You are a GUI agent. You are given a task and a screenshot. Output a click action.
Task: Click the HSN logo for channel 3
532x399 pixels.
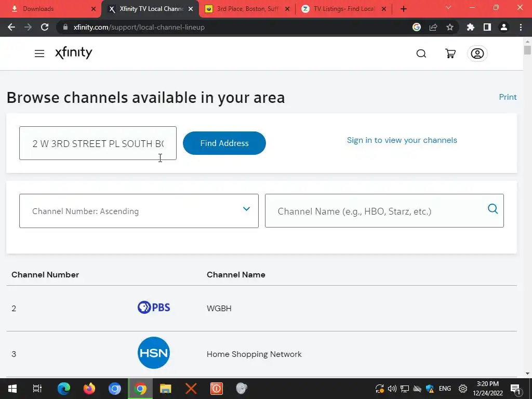[x=154, y=353]
